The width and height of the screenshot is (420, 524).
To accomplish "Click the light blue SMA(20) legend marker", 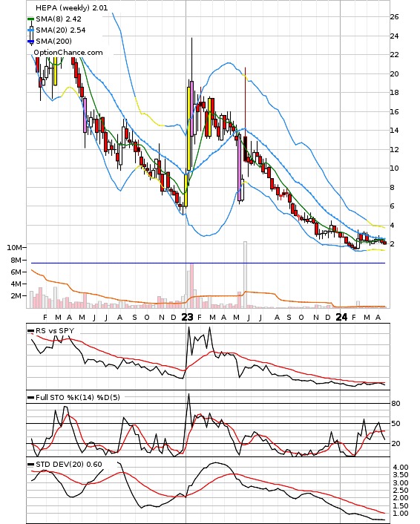I will [30, 30].
